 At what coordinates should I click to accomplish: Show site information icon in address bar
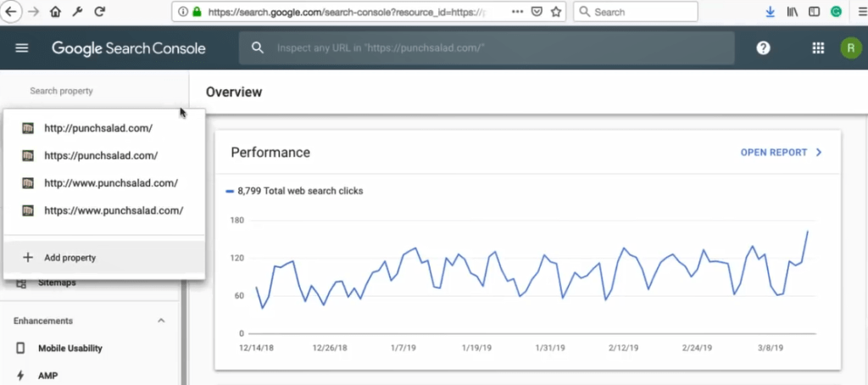click(183, 12)
